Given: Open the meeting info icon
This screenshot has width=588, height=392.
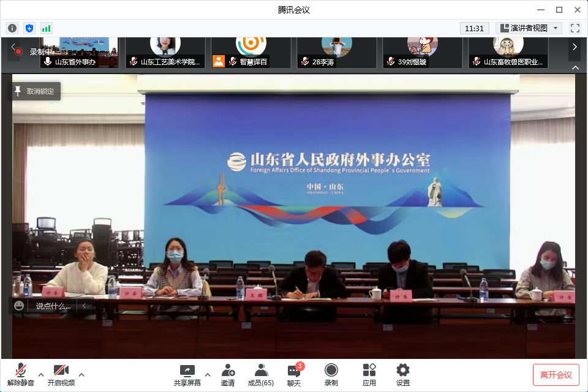Looking at the screenshot, I should click(12, 28).
